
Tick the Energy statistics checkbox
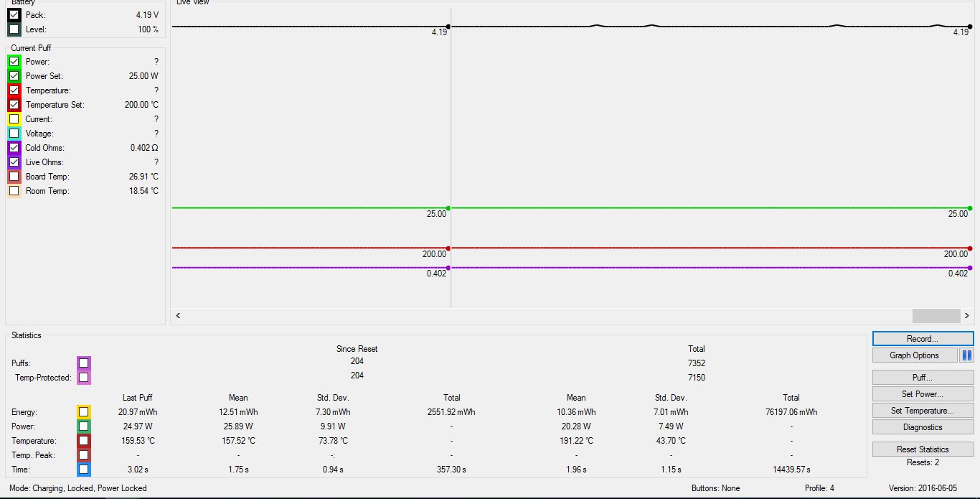(84, 412)
